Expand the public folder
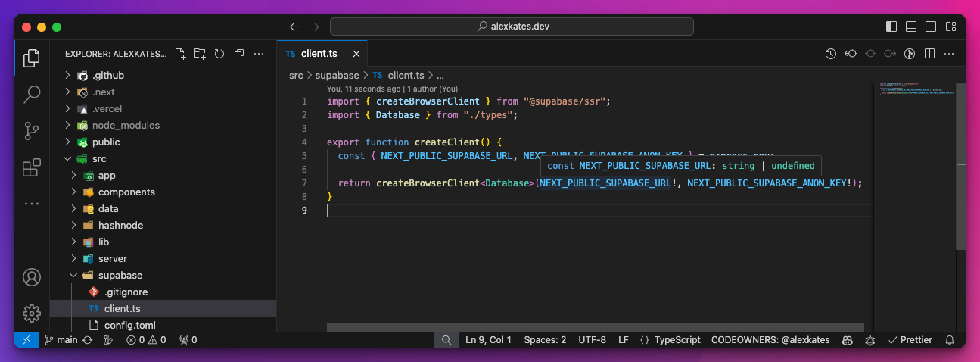The height and width of the screenshot is (362, 980). [x=163, y=142]
